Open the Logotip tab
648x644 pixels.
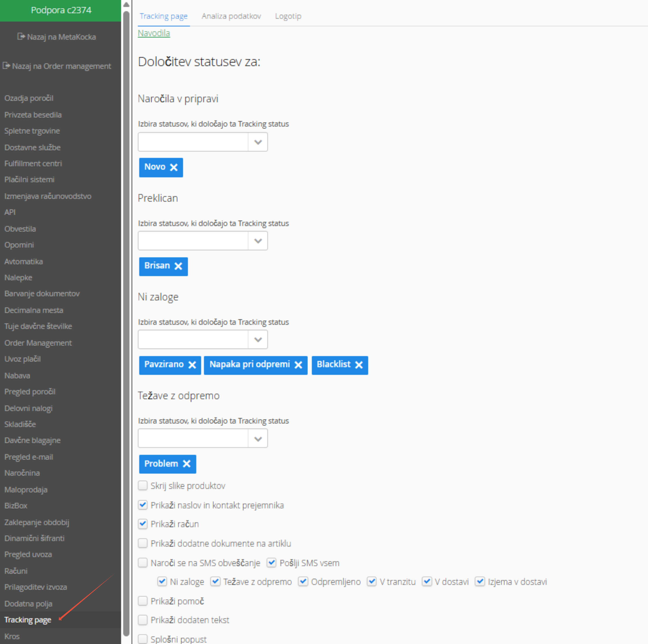[288, 16]
